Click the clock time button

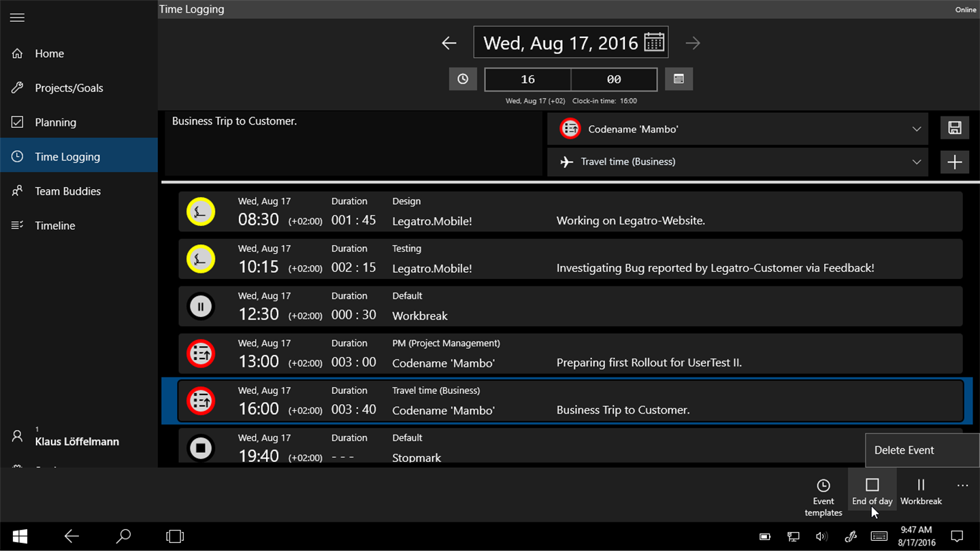tap(463, 79)
